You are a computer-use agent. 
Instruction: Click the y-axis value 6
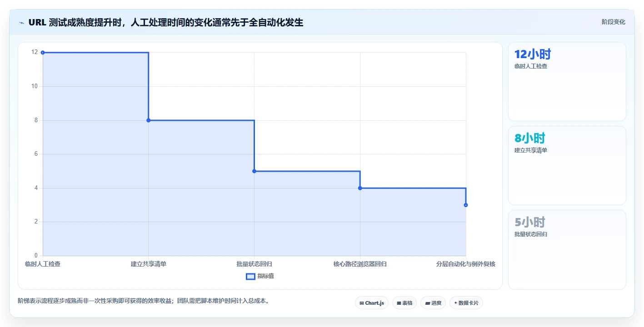(36, 154)
